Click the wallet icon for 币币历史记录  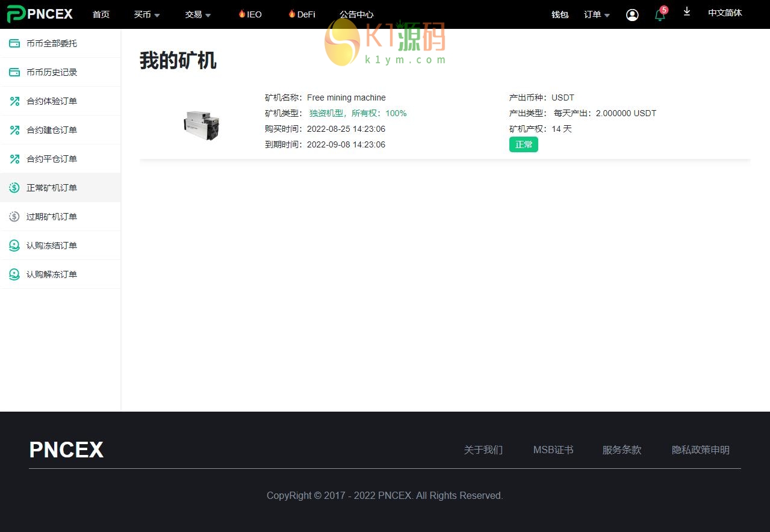click(x=14, y=72)
